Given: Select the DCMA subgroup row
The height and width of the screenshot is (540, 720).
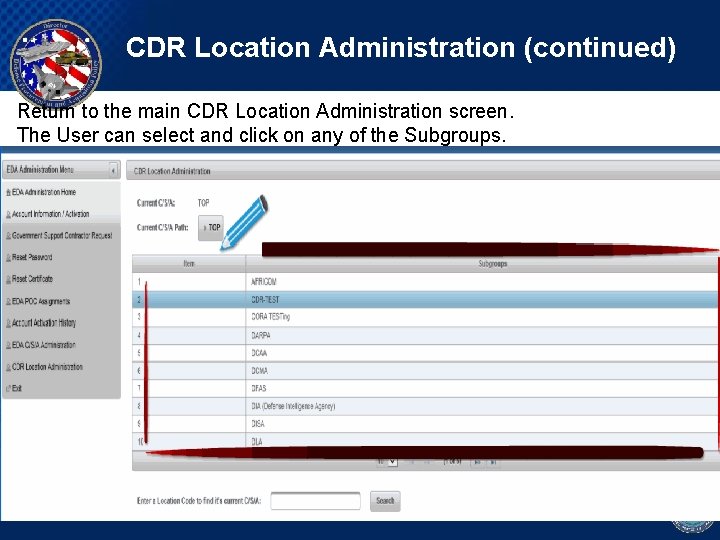Looking at the screenshot, I should (x=426, y=371).
